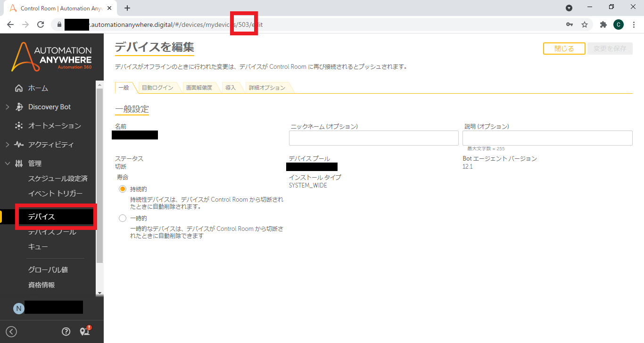Open 資格情報 in sidebar
The height and width of the screenshot is (343, 644).
(41, 285)
